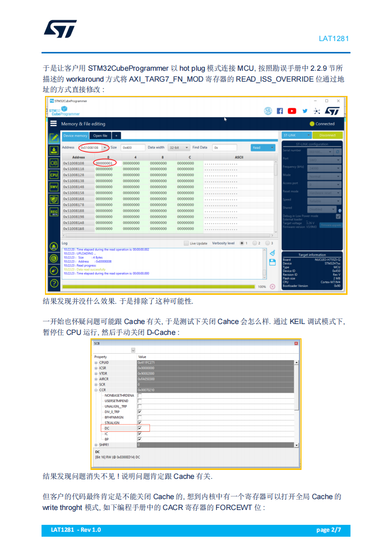Open the Address dropdown arrow
The width and height of the screenshot is (392, 555).
[105, 147]
